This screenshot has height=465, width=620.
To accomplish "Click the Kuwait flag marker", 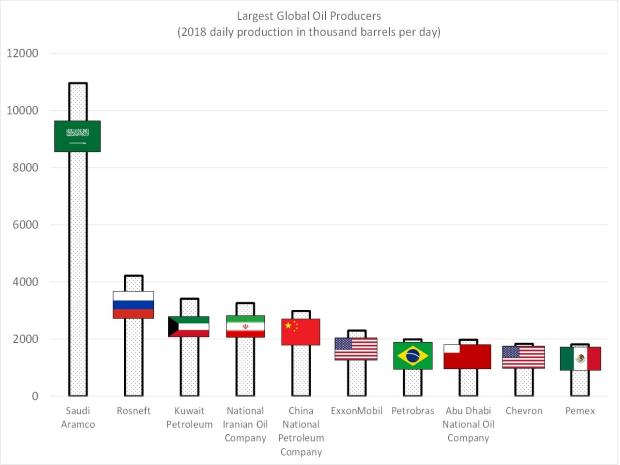I will coord(188,326).
